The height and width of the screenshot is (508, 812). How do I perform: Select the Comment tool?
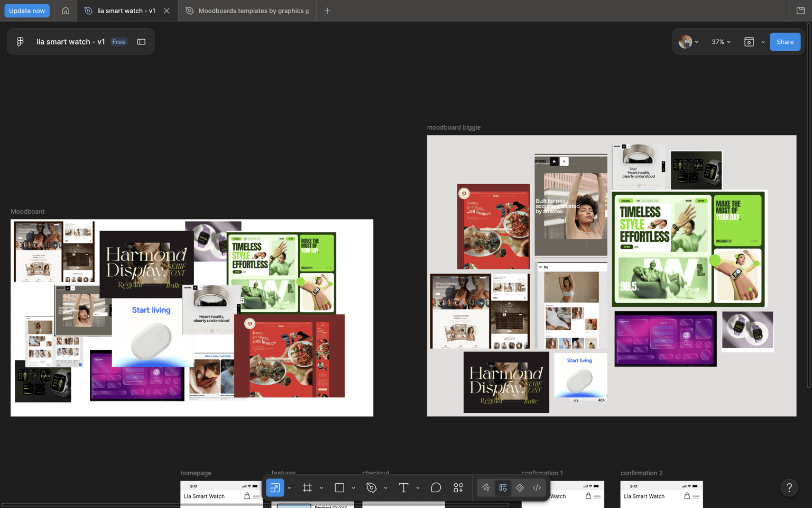(436, 488)
